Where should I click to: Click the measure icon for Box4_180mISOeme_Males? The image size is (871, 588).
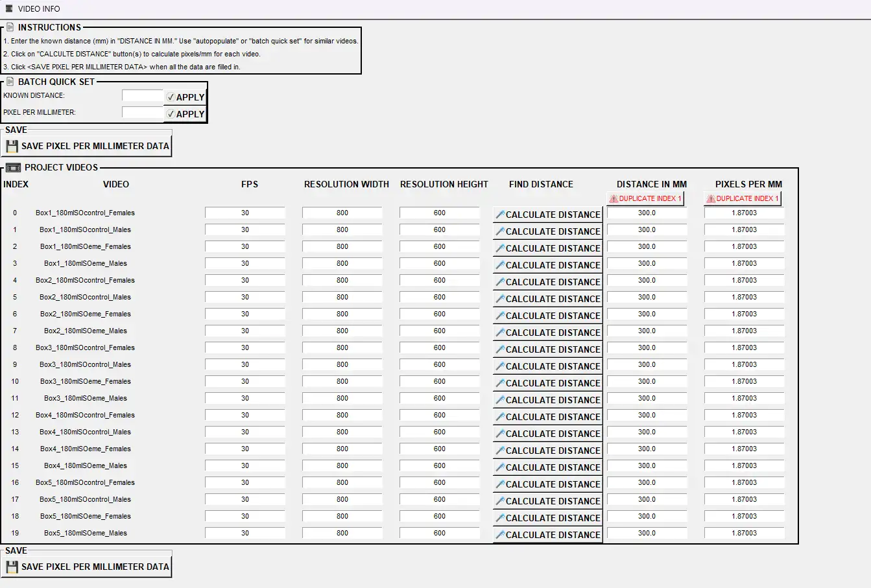coord(500,467)
